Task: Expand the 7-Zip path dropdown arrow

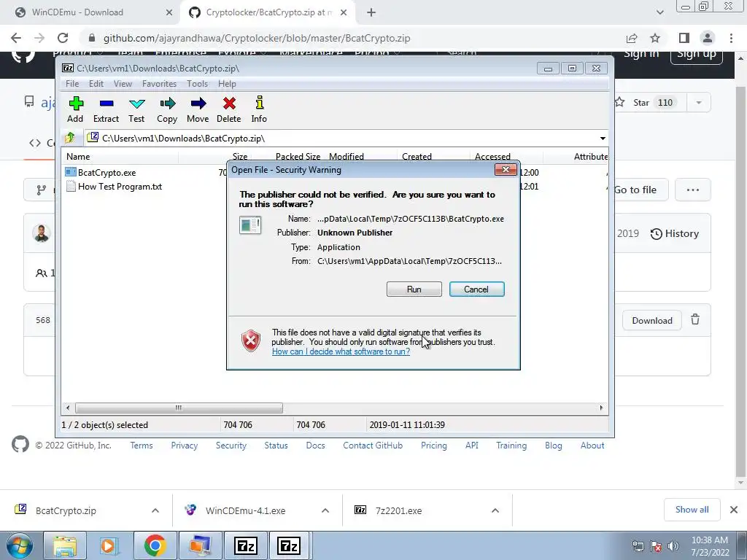Action: (603, 139)
